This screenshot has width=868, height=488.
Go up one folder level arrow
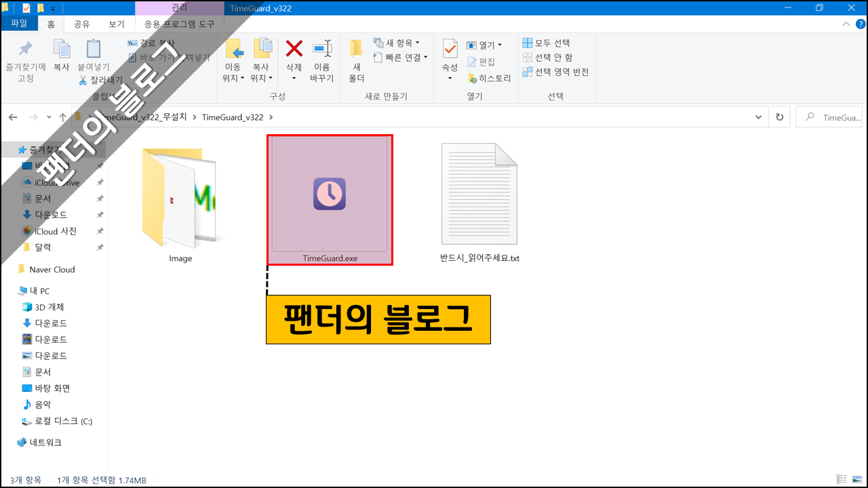[62, 117]
